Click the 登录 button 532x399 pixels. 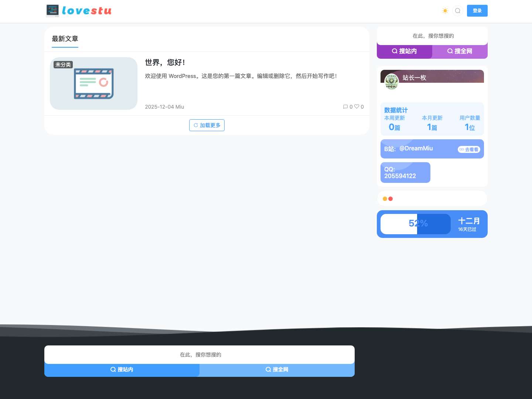[x=477, y=11]
